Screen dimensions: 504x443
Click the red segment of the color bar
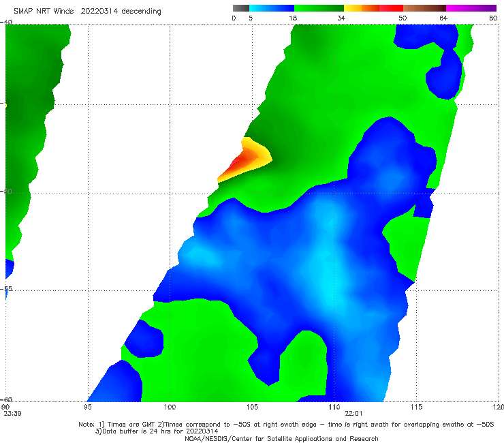click(x=391, y=8)
